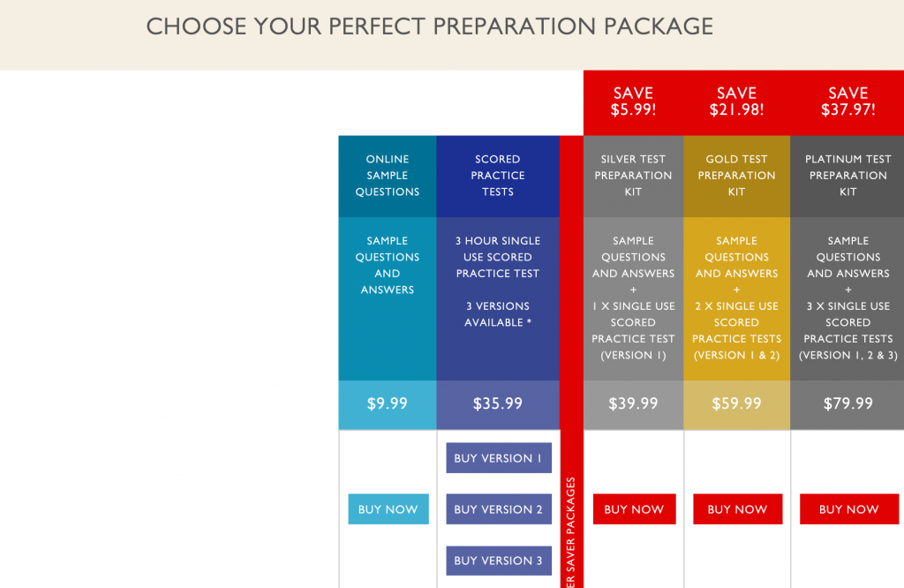Click the vertical Saver Packages red strip
This screenshot has width=904, height=588.
(571, 362)
